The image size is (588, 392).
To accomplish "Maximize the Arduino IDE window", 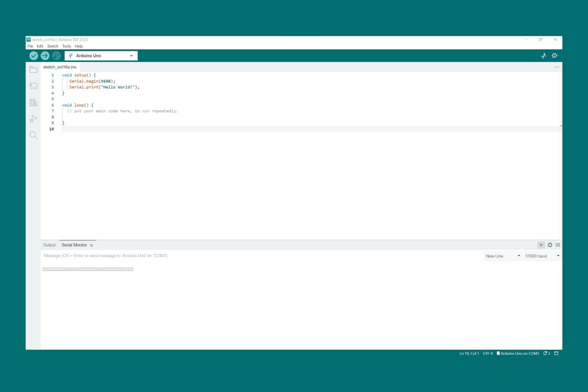I will [541, 39].
